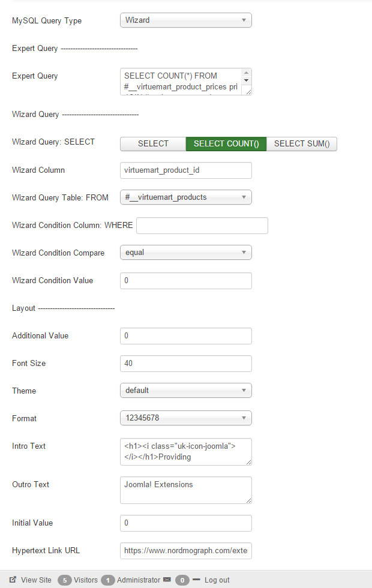372x588 pixels.
Task: Click the Log out dash icon
Action: click(x=196, y=580)
